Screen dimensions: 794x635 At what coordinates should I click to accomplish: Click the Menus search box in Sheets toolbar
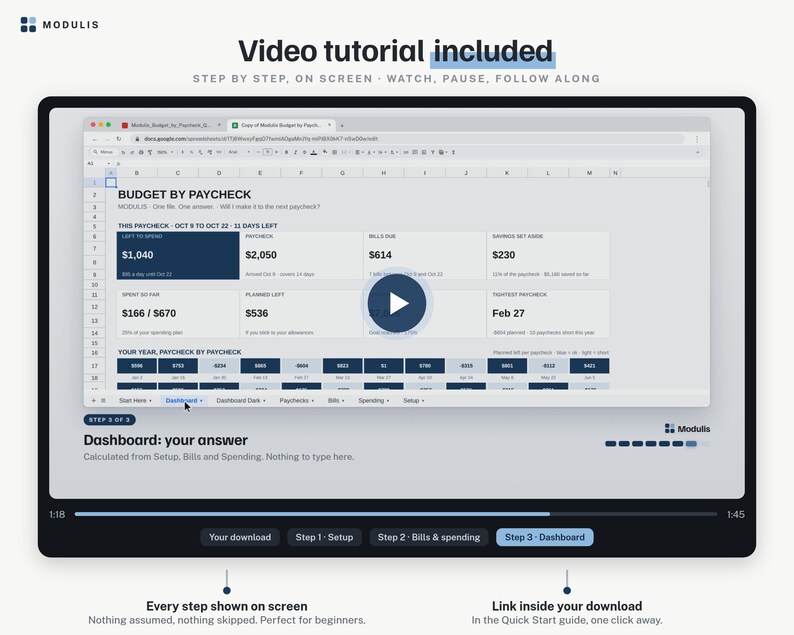click(x=103, y=152)
